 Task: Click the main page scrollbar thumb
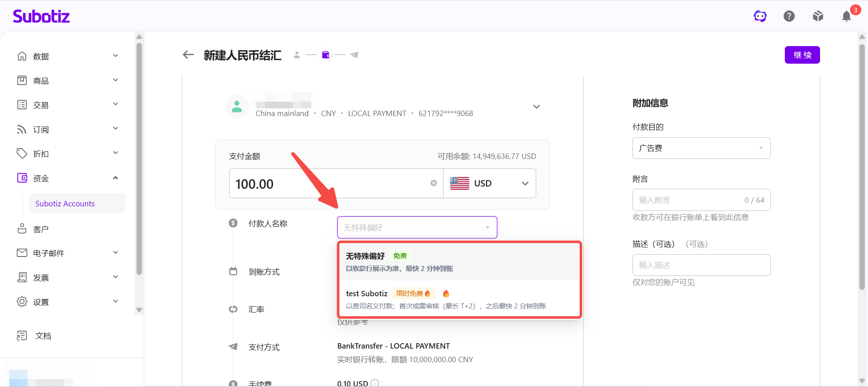[x=862, y=167]
